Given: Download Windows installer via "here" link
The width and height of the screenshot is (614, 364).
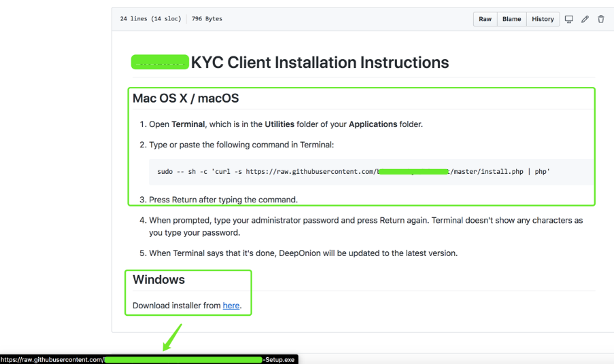Looking at the screenshot, I should tap(231, 306).
